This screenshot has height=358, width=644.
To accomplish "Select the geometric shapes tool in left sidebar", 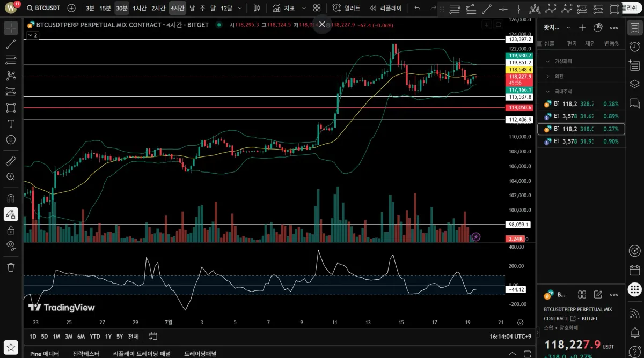I will pyautogui.click(x=11, y=108).
